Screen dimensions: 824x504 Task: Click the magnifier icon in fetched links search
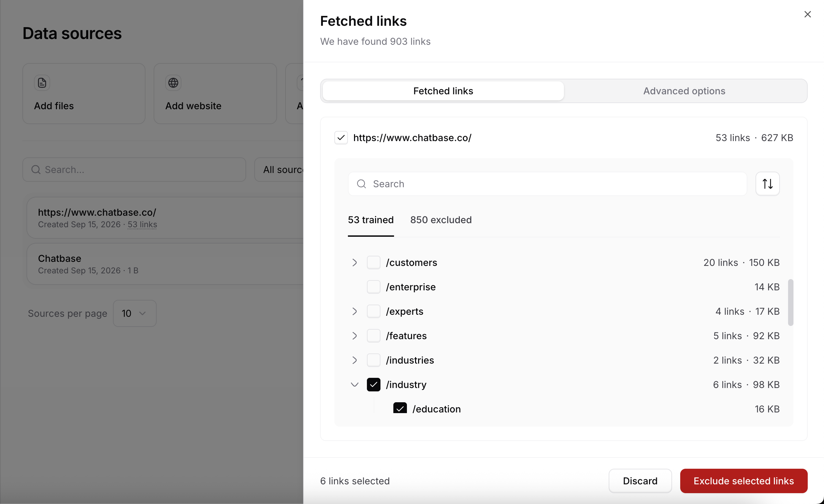[361, 184]
